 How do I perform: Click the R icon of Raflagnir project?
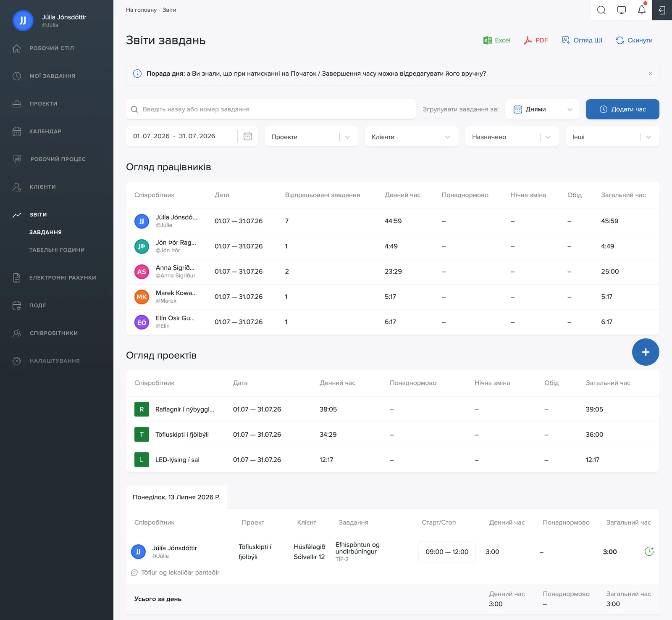pos(142,409)
